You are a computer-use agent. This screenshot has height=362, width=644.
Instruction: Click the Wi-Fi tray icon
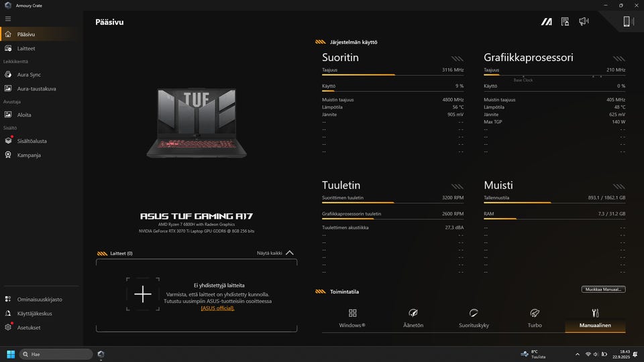[588, 354]
